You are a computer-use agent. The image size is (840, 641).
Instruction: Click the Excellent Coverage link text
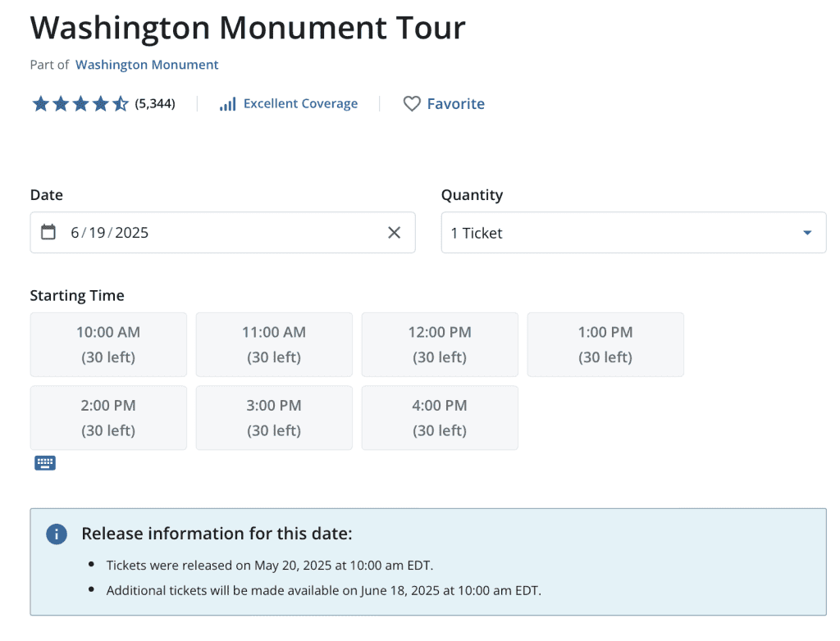pos(300,104)
